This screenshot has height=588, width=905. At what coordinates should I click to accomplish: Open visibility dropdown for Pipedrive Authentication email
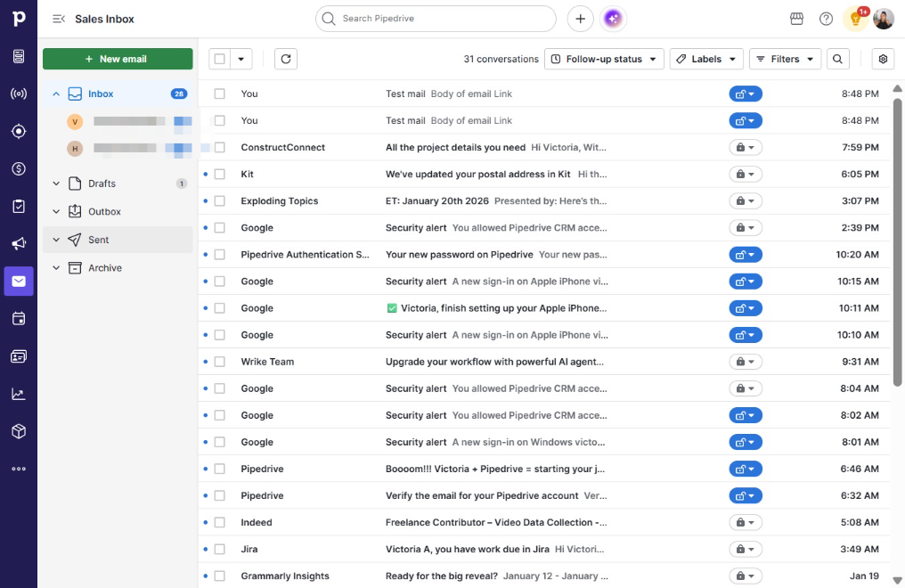(x=746, y=255)
